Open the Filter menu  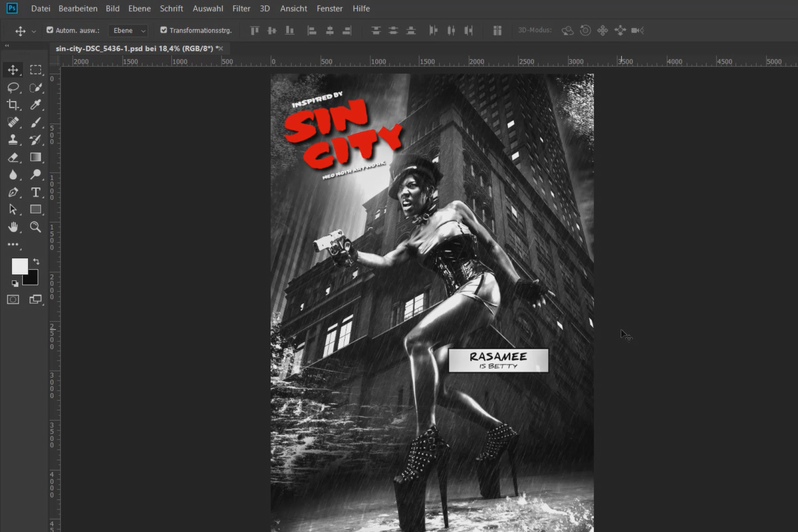[x=241, y=9]
